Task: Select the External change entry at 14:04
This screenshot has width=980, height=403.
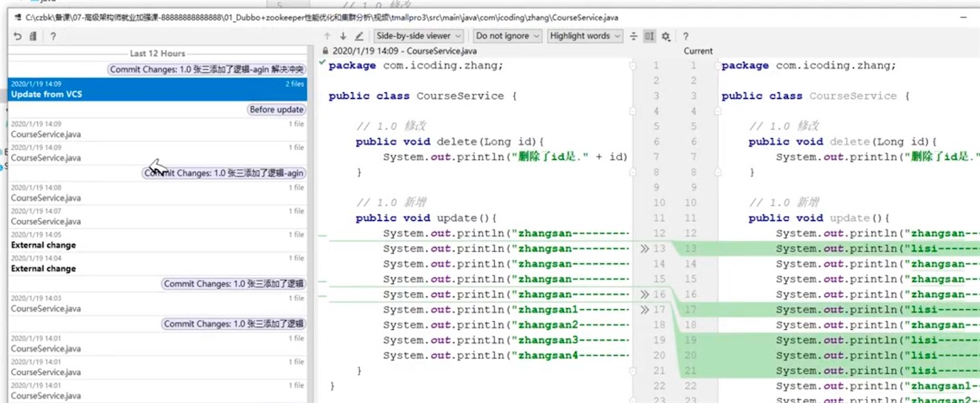Action: [157, 263]
